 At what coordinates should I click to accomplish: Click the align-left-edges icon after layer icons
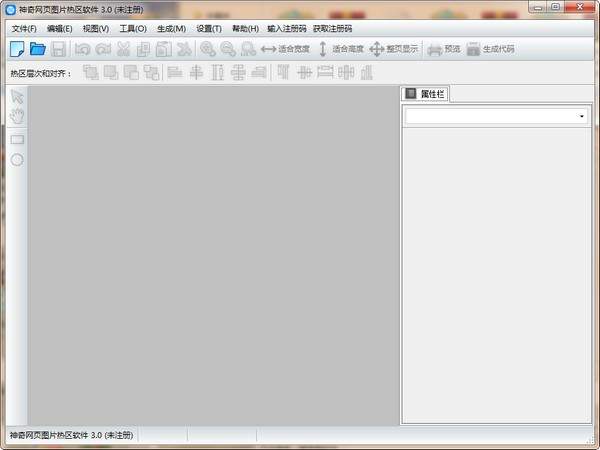175,72
